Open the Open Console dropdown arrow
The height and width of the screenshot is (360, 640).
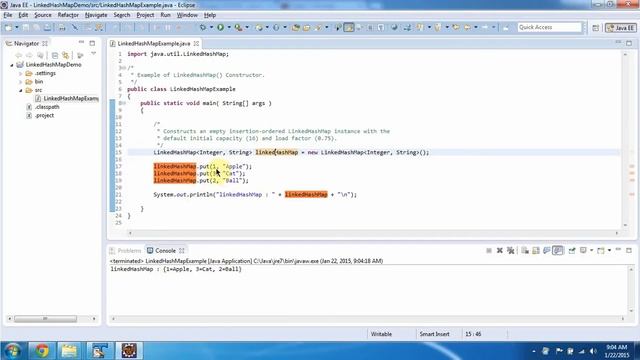coord(609,251)
